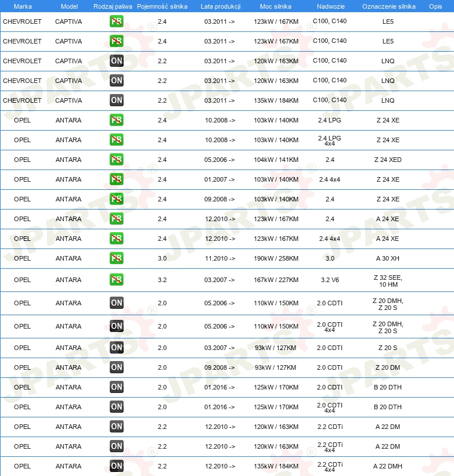The image size is (454, 476).
Task: Click the 3.2 V6 body cell
Action: [x=330, y=280]
